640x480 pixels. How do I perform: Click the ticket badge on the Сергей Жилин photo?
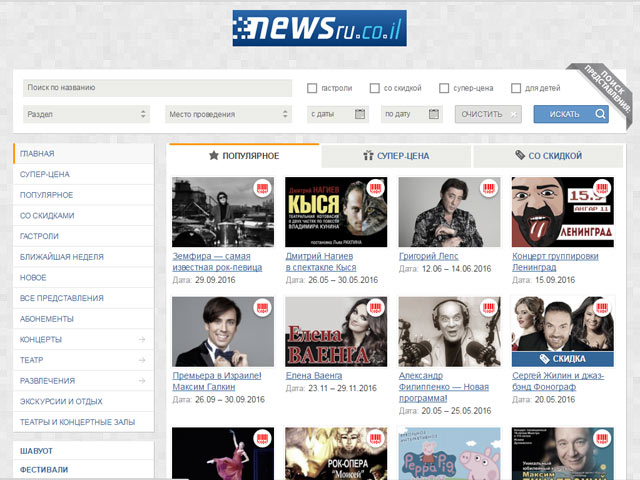coord(602,308)
